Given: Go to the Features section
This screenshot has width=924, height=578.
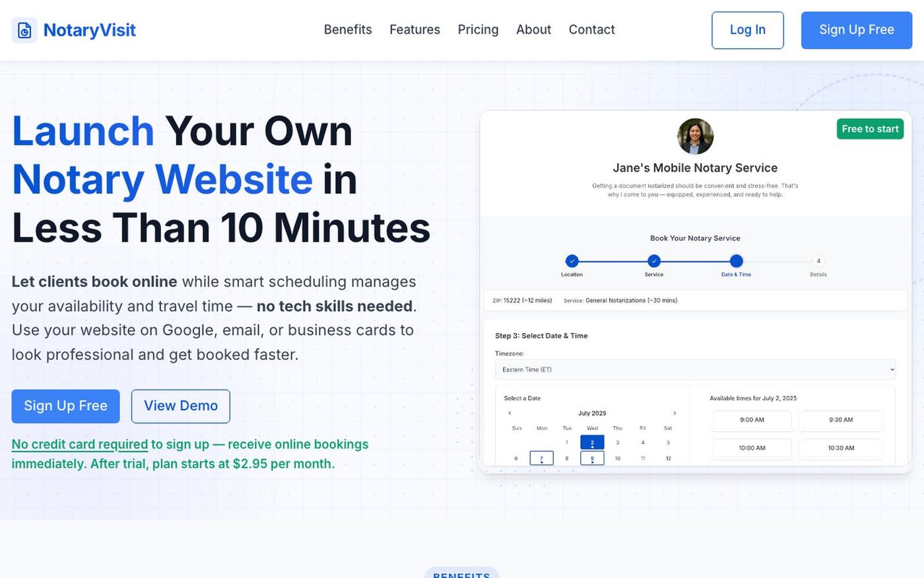Looking at the screenshot, I should pos(414,30).
